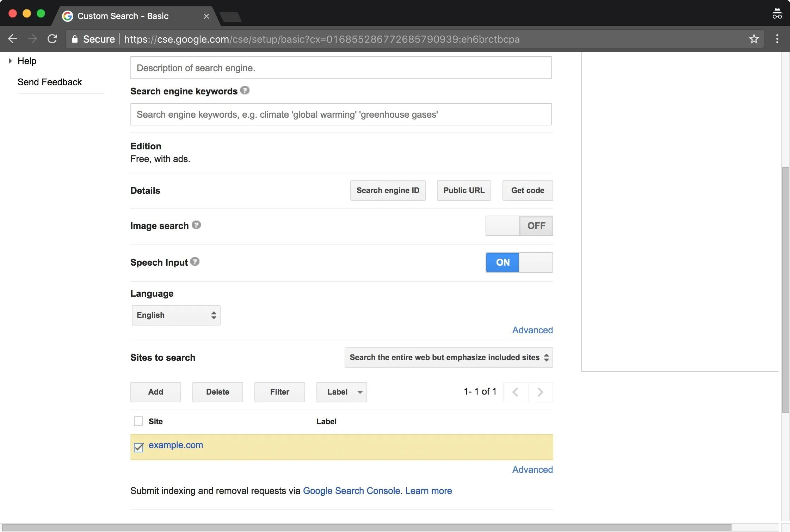Open the example.com site link
This screenshot has height=532, width=790.
[x=176, y=445]
